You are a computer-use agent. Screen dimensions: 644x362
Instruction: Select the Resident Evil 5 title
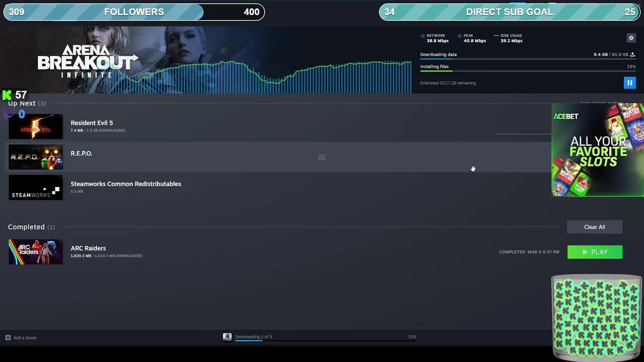tap(92, 123)
